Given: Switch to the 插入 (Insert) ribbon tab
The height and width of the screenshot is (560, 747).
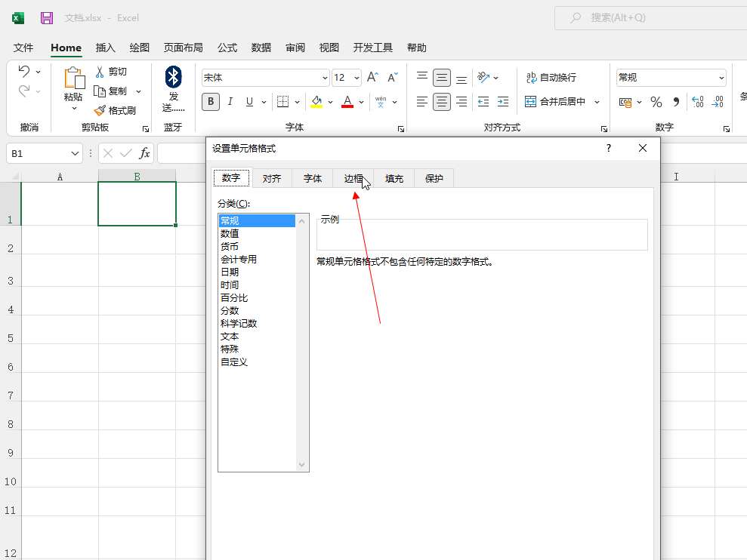Looking at the screenshot, I should pos(105,48).
